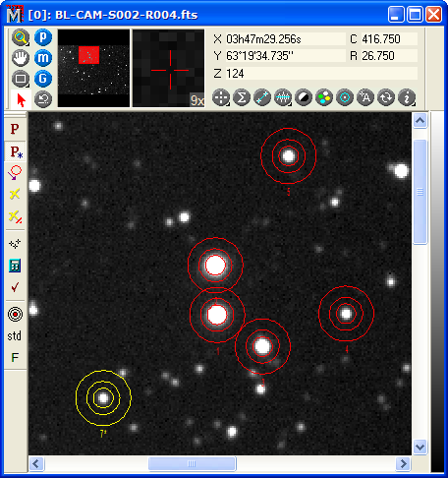Click the yellow-circled star labeled 7
Screen dimensions: 448x478
click(103, 397)
